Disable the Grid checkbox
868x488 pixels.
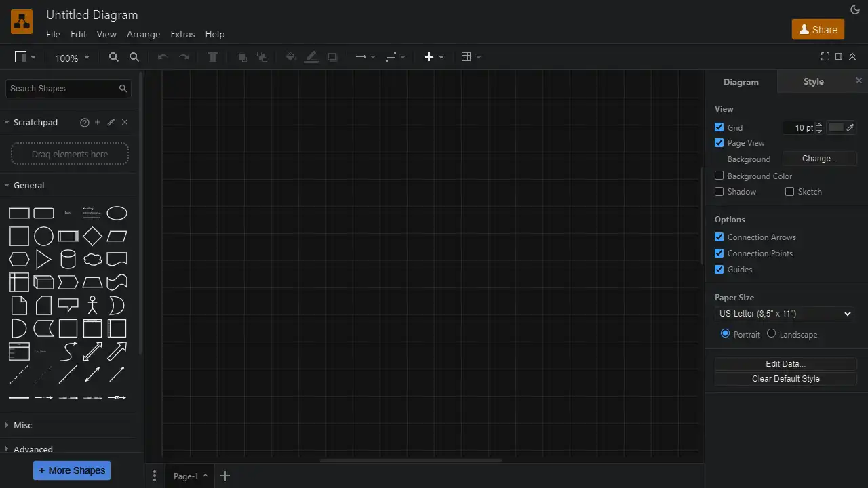[719, 127]
